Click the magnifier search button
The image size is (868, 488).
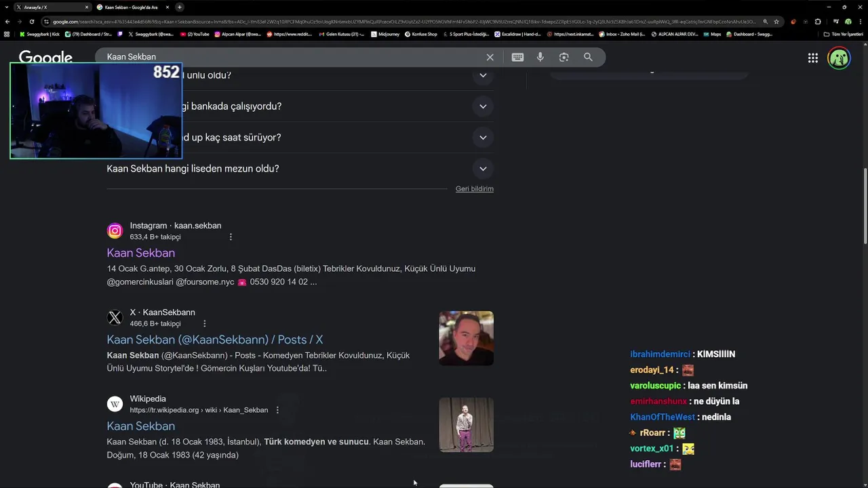[588, 58]
